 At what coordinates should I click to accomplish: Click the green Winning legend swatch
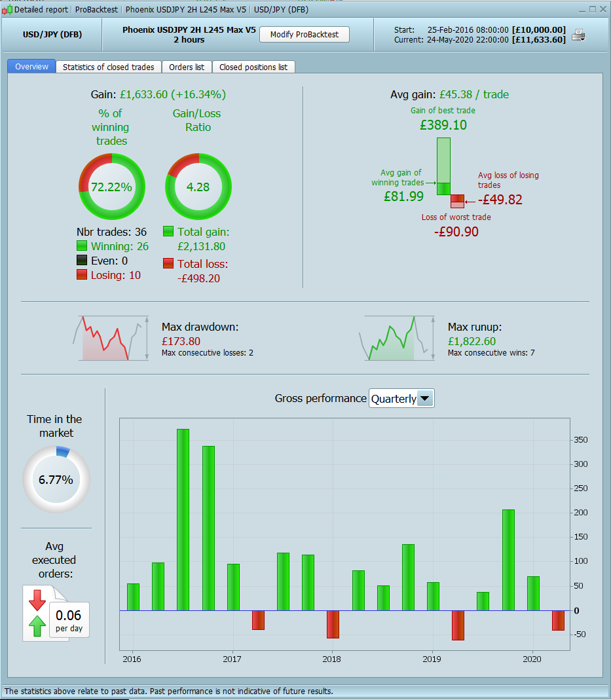click(82, 246)
